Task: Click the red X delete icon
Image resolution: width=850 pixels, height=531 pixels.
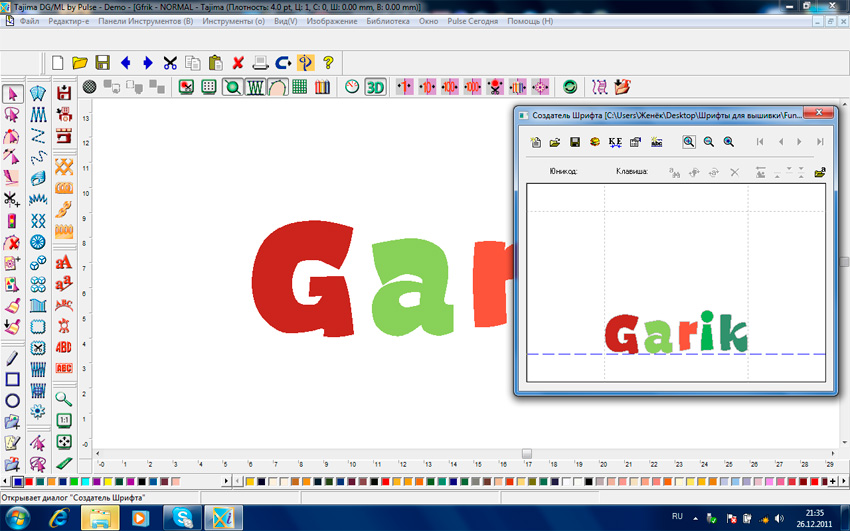Action: click(x=238, y=62)
